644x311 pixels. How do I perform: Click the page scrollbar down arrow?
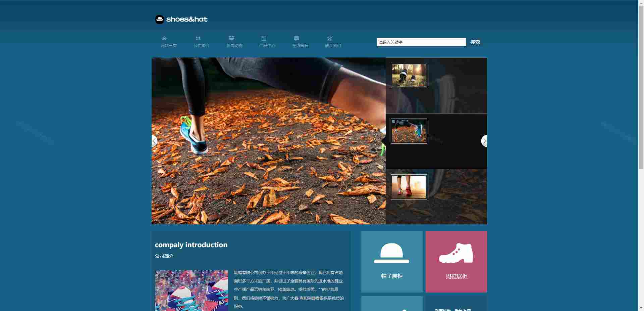coord(641,308)
